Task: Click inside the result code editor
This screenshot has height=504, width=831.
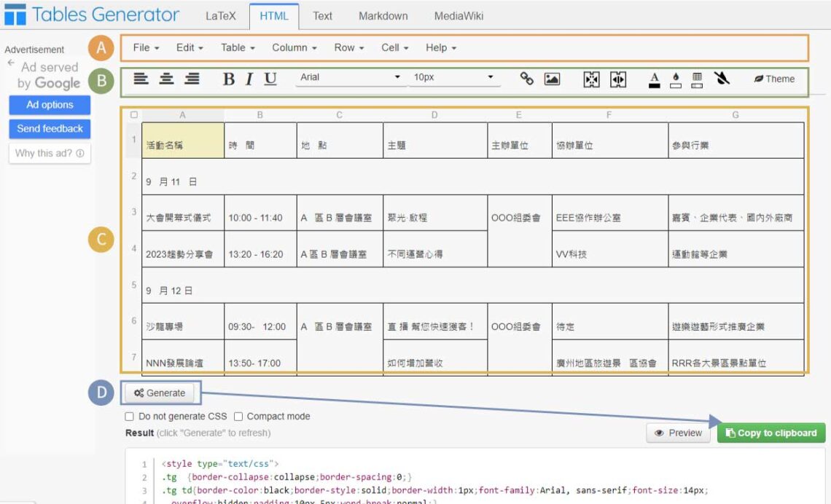Action: coord(475,476)
